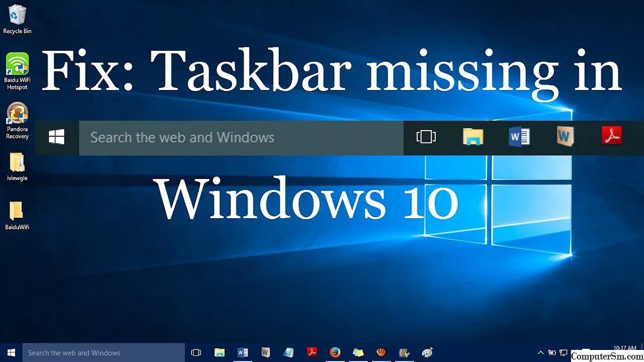Open the tan Word icon in the bottom taskbar
The width and height of the screenshot is (644, 362).
click(x=266, y=353)
